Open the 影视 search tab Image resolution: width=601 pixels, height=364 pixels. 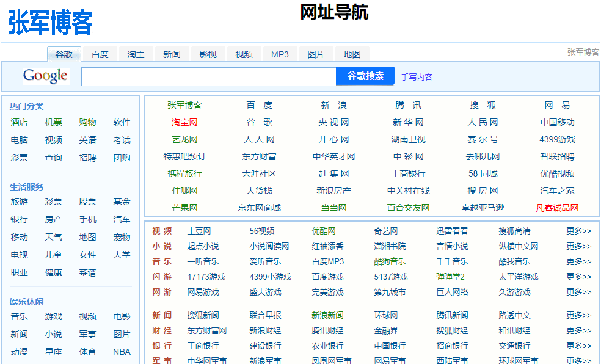(x=208, y=54)
